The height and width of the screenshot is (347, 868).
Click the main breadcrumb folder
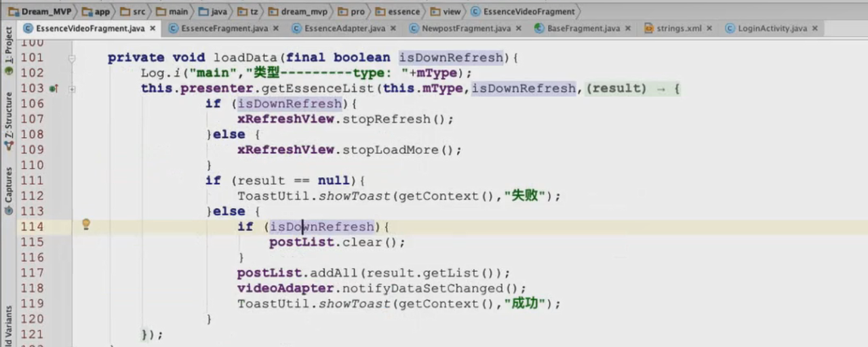(x=172, y=11)
